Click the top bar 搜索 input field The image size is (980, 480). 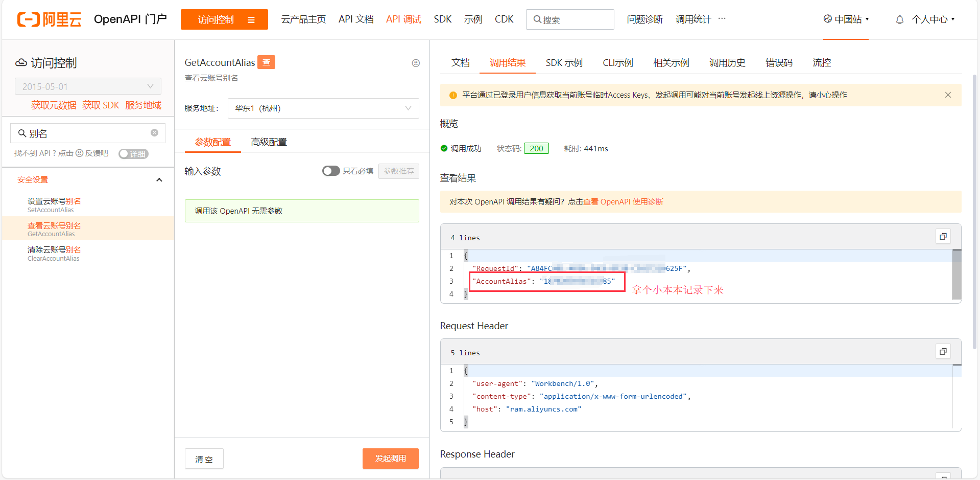[570, 19]
